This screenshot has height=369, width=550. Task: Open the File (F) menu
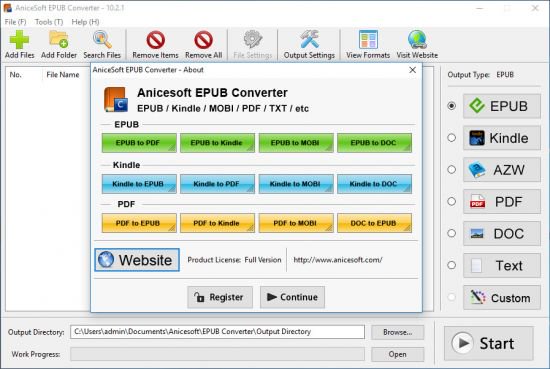tap(15, 22)
